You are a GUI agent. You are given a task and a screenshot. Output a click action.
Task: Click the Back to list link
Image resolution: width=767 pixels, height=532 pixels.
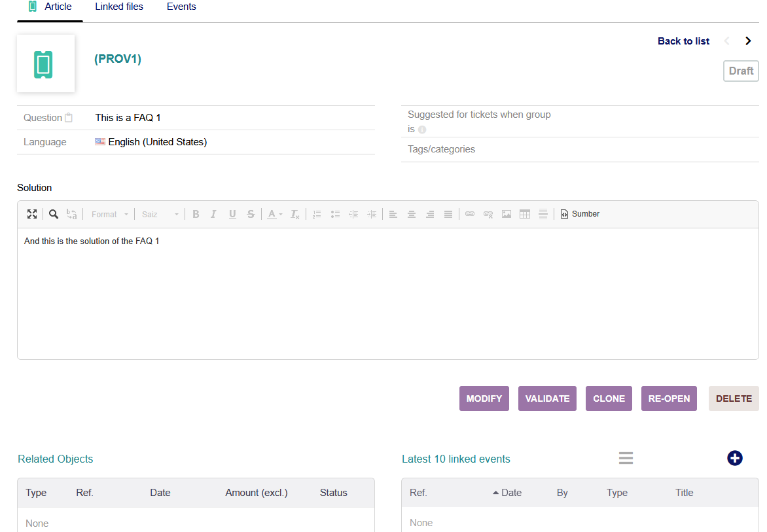pos(683,41)
